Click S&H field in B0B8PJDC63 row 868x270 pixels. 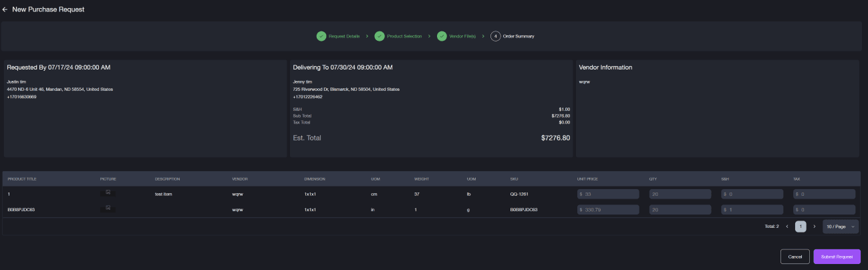pyautogui.click(x=752, y=210)
